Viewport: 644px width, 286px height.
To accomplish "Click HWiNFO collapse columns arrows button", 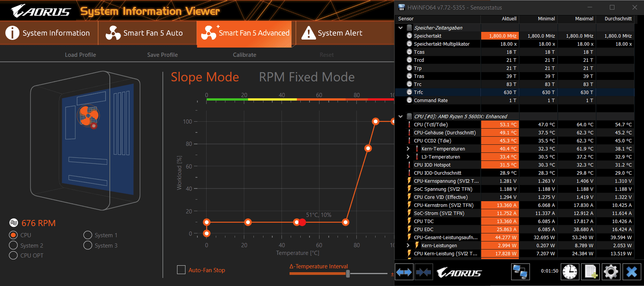I will coord(424,272).
